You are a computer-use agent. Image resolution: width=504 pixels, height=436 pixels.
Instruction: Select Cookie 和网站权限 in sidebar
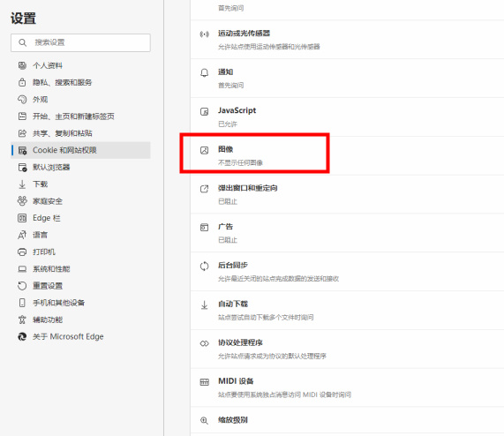point(80,150)
